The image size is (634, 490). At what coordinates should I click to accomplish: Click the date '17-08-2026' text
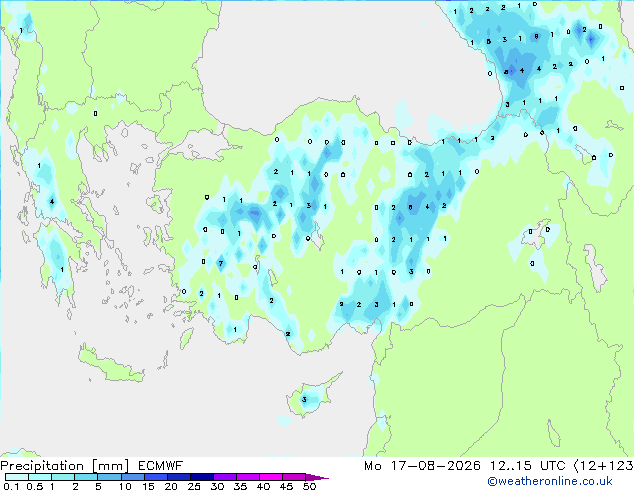click(x=435, y=466)
